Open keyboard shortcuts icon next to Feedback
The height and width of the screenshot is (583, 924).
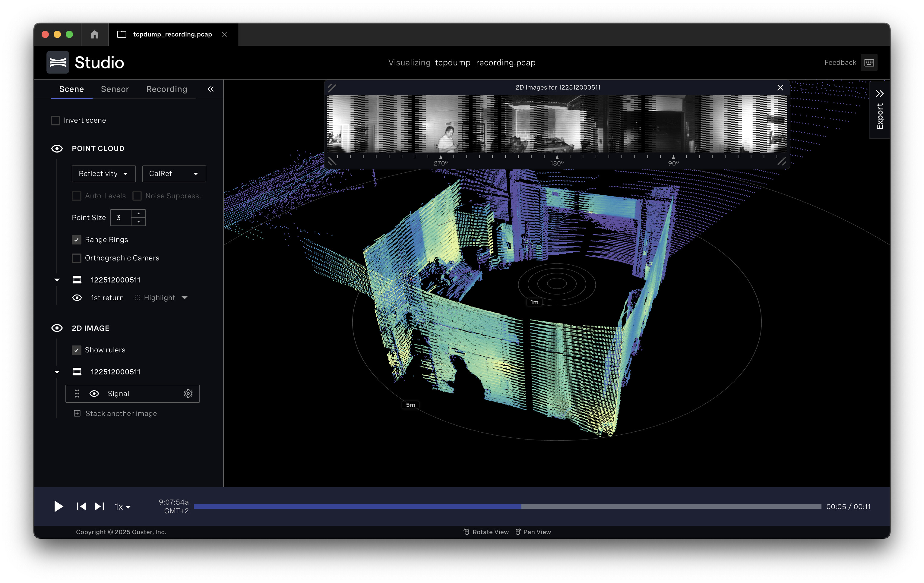point(869,62)
